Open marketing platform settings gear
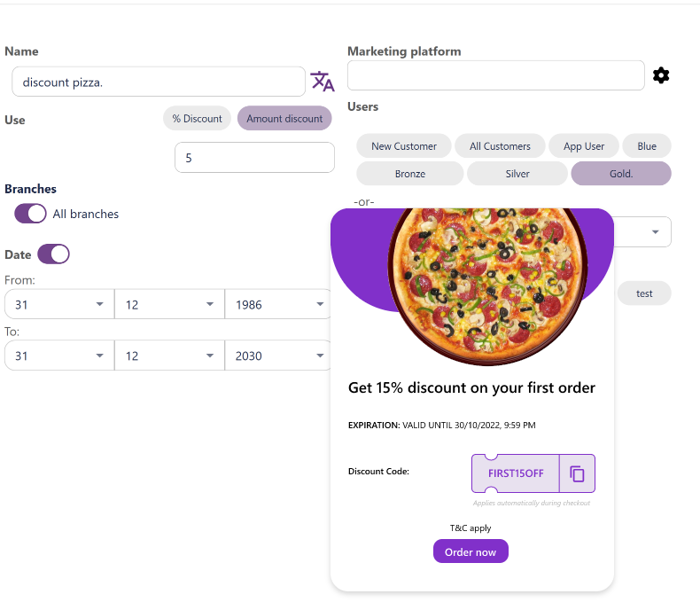 pyautogui.click(x=661, y=75)
